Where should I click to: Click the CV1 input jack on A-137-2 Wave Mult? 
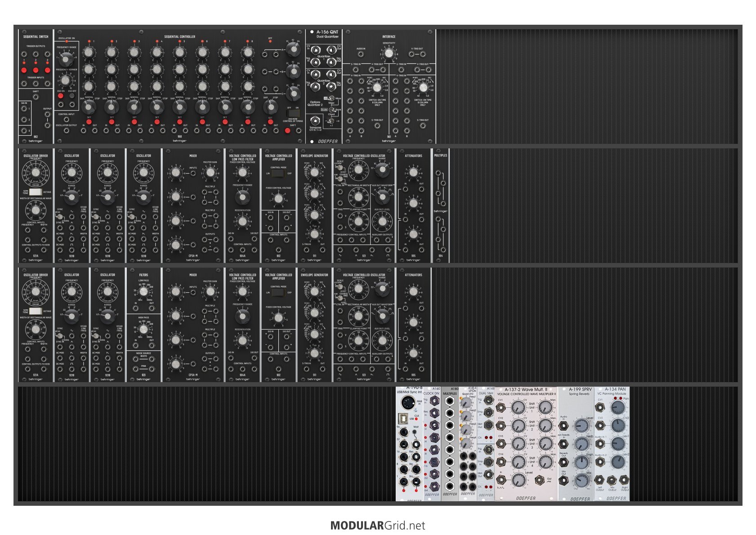[501, 408]
